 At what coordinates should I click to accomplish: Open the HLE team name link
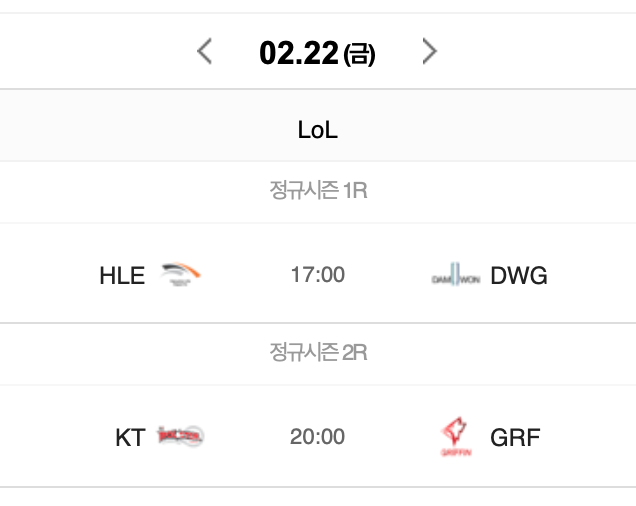tap(122, 276)
